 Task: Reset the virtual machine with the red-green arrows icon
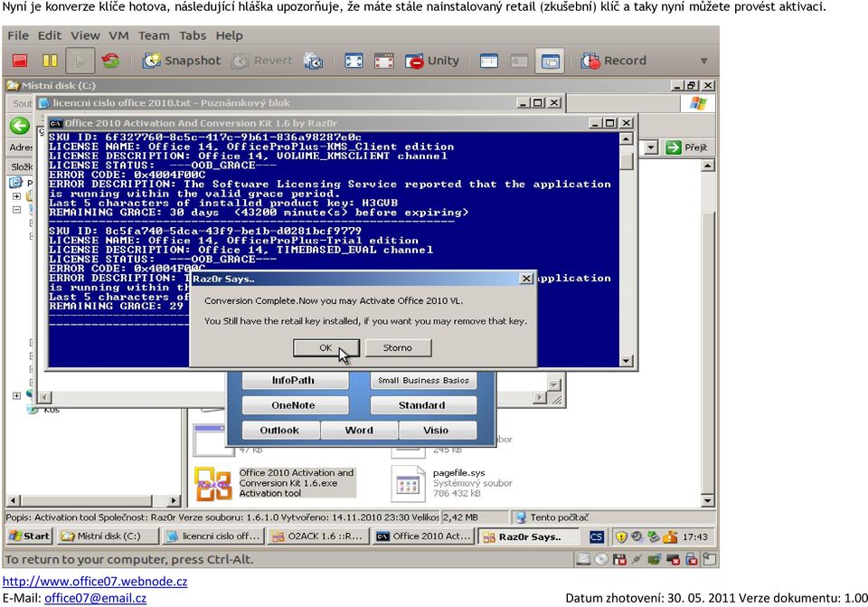coord(110,61)
